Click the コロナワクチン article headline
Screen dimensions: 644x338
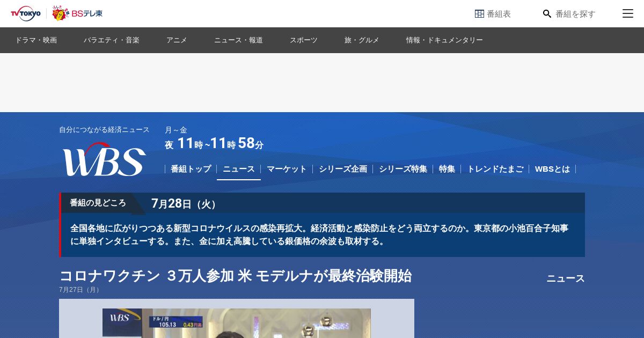[x=235, y=276]
